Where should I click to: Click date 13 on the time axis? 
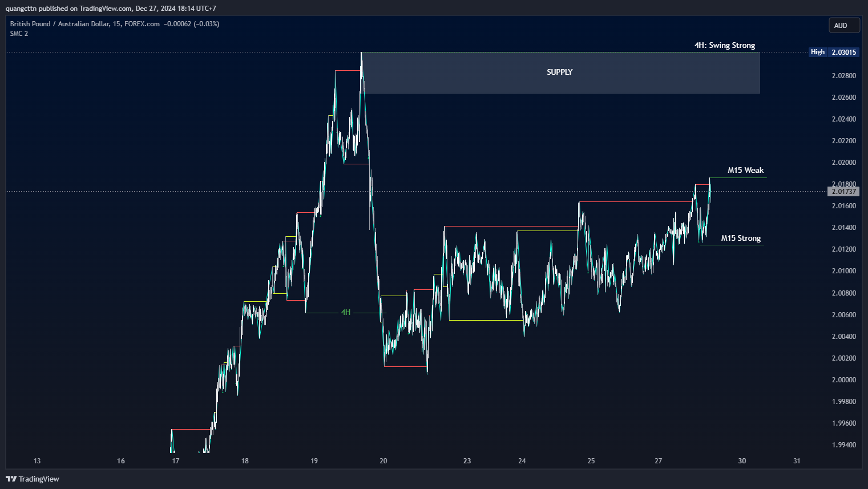[37, 461]
